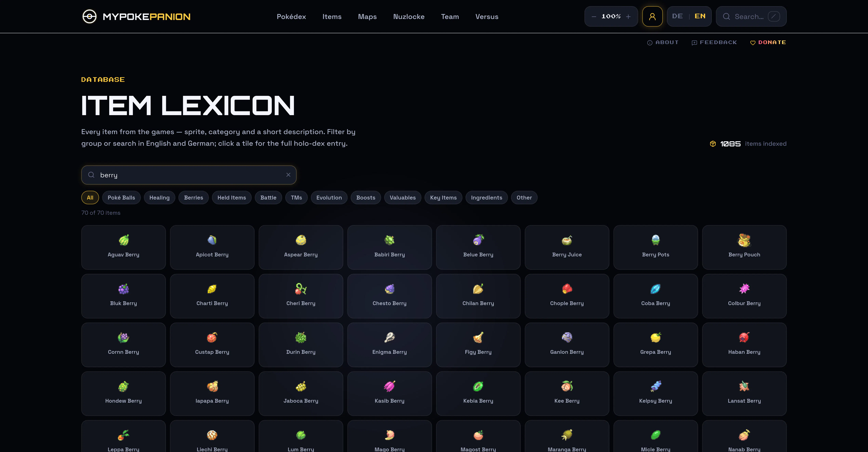This screenshot has height=452, width=868.
Task: Click the Babiri Berry sprite
Action: (389, 240)
